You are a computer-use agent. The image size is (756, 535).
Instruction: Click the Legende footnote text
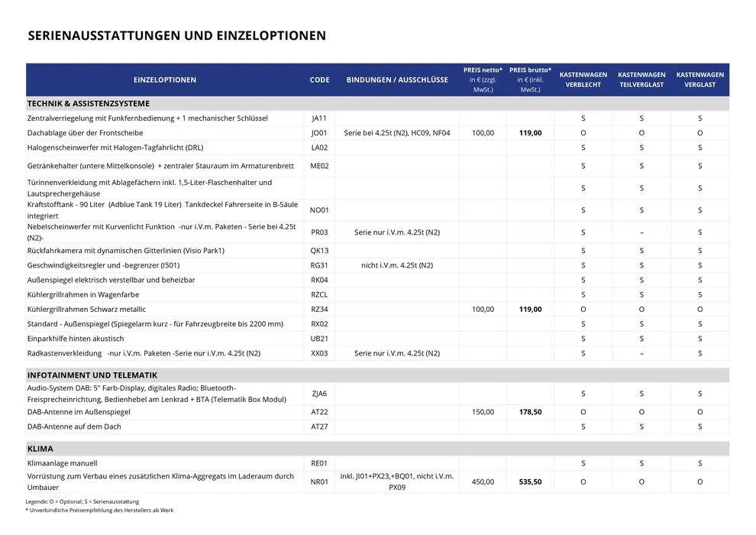coord(82,501)
